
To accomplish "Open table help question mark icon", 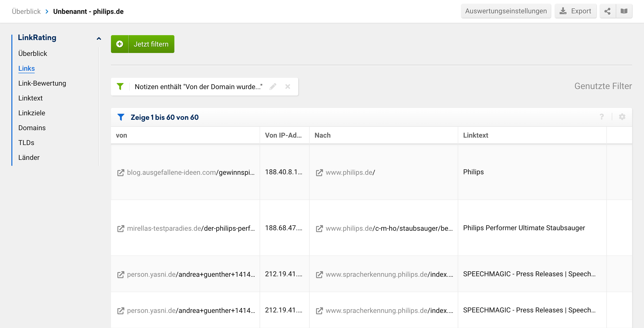I will 601,117.
